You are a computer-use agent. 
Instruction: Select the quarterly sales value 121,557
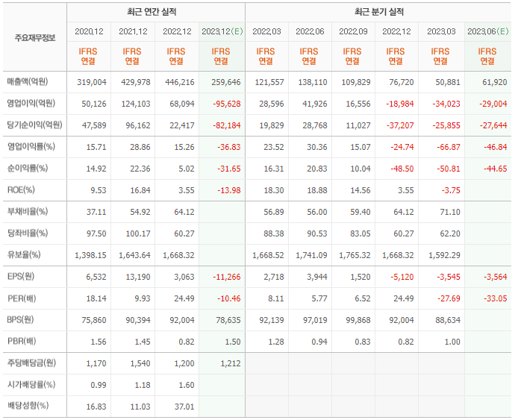pyautogui.click(x=269, y=82)
